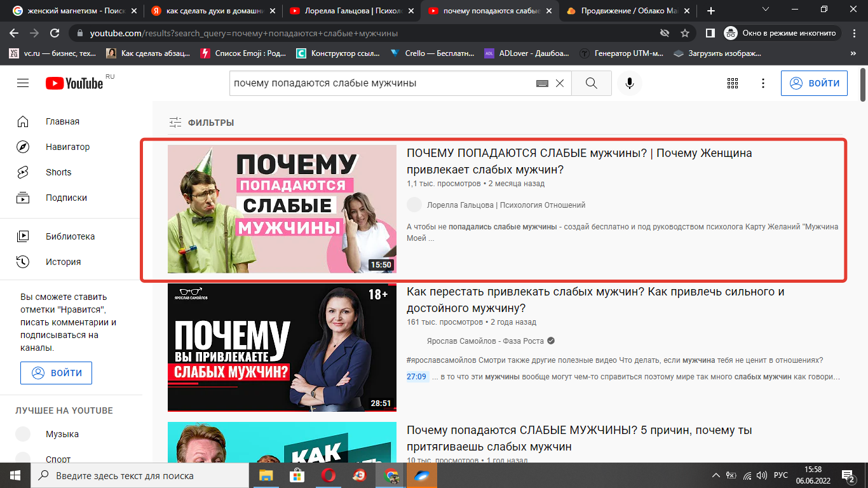This screenshot has width=868, height=488.
Task: Open title 'ПОЧЕМУ ПОПАДАЮТСЯ СЛАБЫЕ мужчины?'
Action: click(580, 161)
